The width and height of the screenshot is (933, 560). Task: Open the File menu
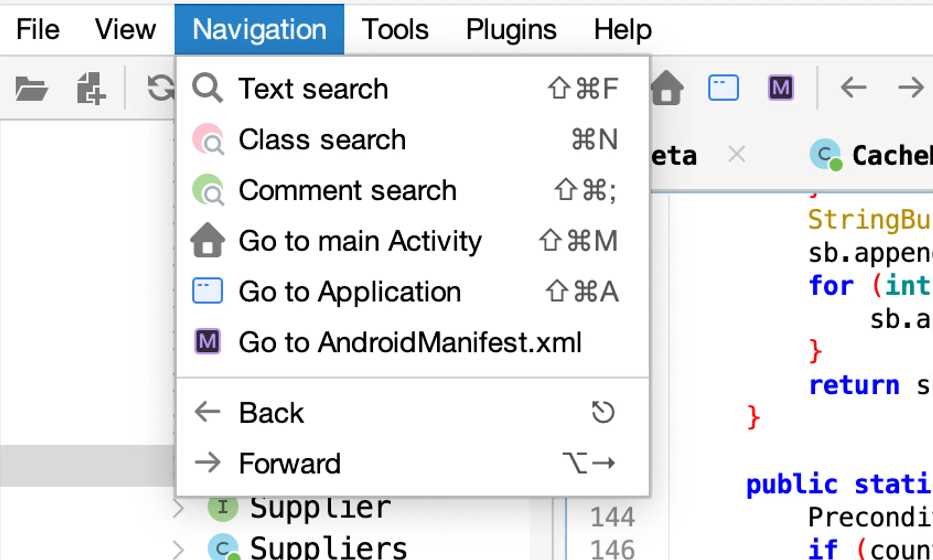click(38, 30)
